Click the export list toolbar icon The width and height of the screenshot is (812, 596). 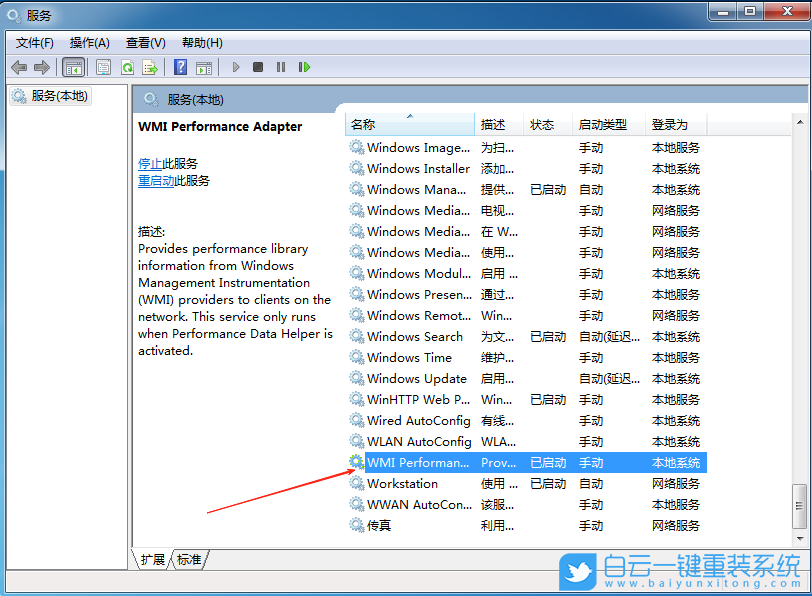[x=152, y=67]
